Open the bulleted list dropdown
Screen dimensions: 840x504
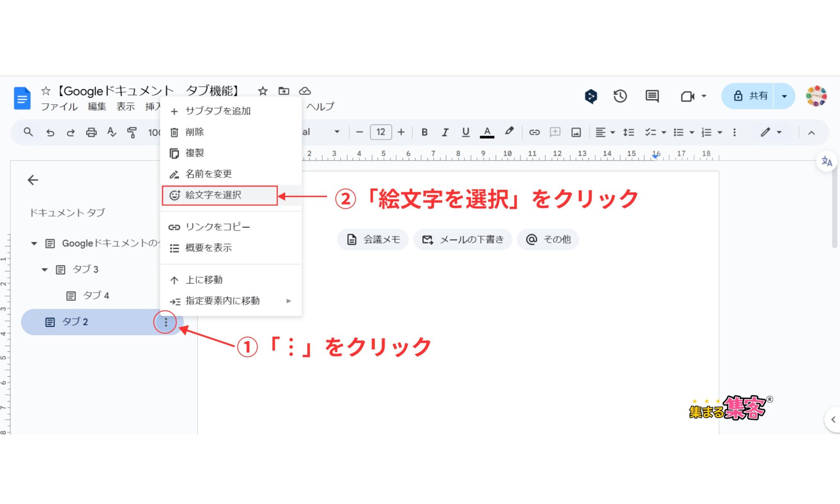[x=692, y=132]
